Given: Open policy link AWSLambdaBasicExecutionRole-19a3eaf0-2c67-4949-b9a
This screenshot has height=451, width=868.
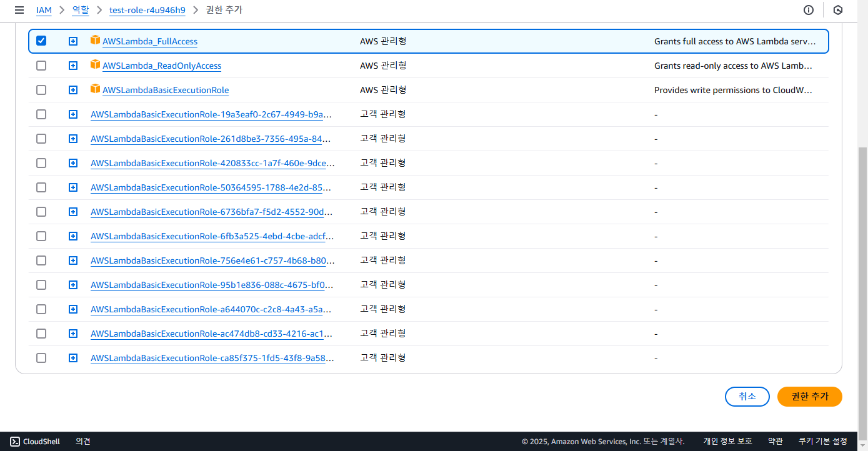Looking at the screenshot, I should pyautogui.click(x=211, y=114).
